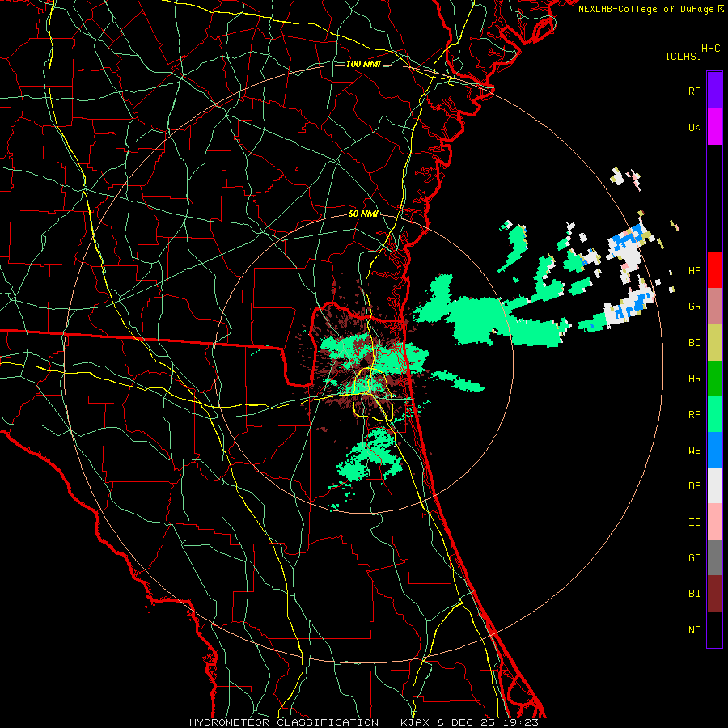
Task: Click the WS blue legend swatch
Action: click(714, 450)
